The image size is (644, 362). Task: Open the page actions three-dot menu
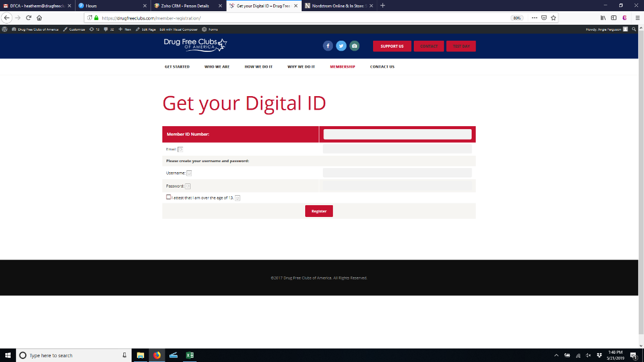click(534, 18)
